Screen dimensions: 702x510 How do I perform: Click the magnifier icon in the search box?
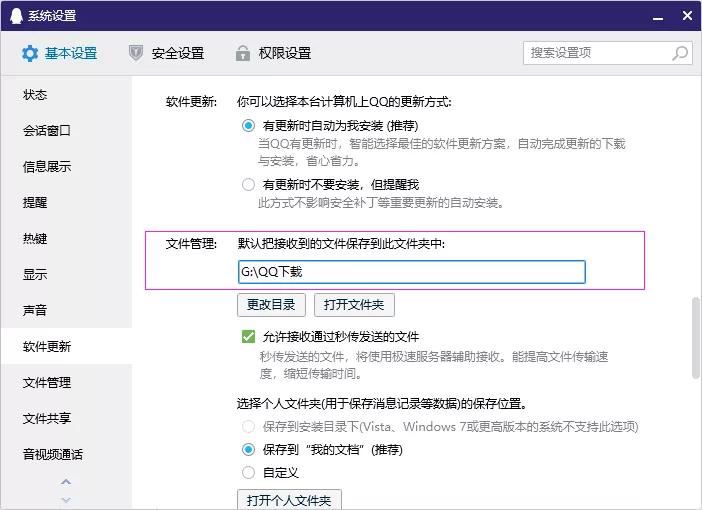pos(680,53)
